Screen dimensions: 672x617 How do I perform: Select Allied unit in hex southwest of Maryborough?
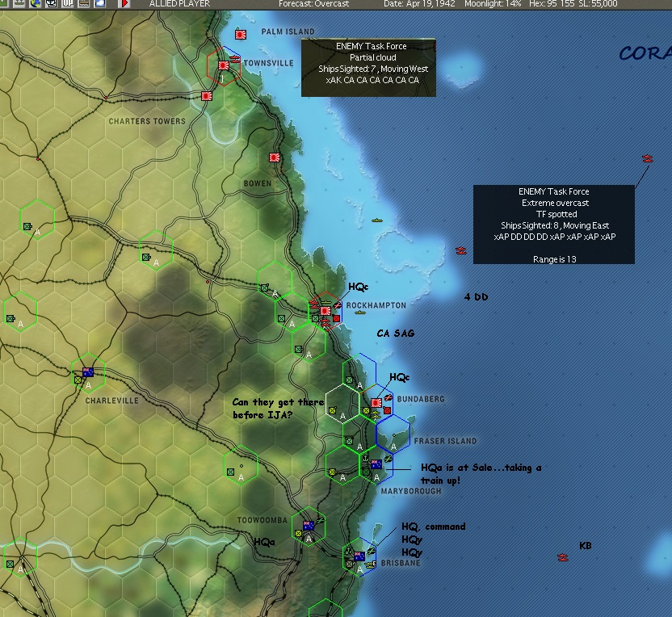(x=332, y=472)
